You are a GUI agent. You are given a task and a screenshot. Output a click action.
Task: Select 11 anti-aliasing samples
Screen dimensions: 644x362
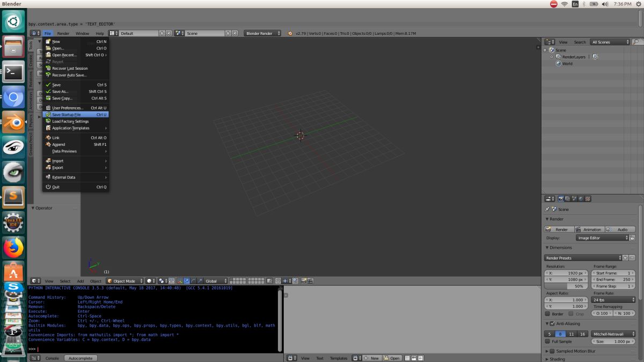click(x=572, y=334)
